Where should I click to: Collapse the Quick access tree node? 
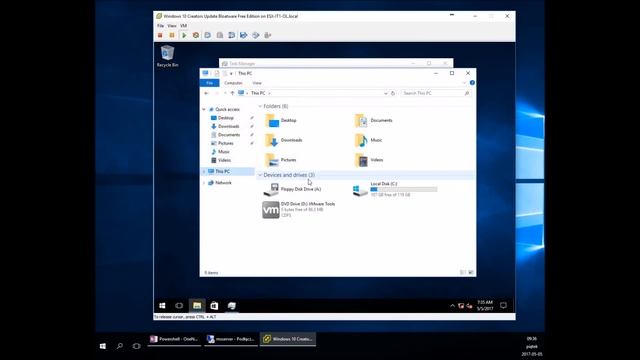coord(204,109)
